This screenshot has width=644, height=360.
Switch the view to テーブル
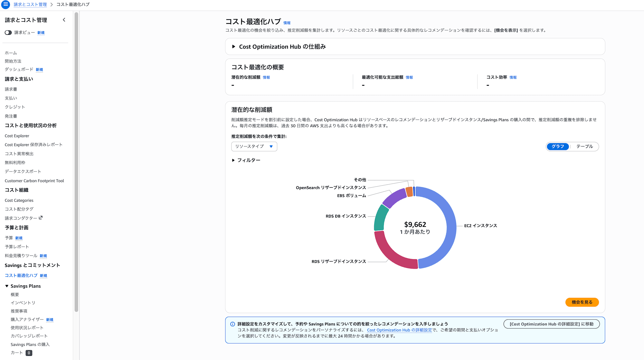click(x=584, y=146)
